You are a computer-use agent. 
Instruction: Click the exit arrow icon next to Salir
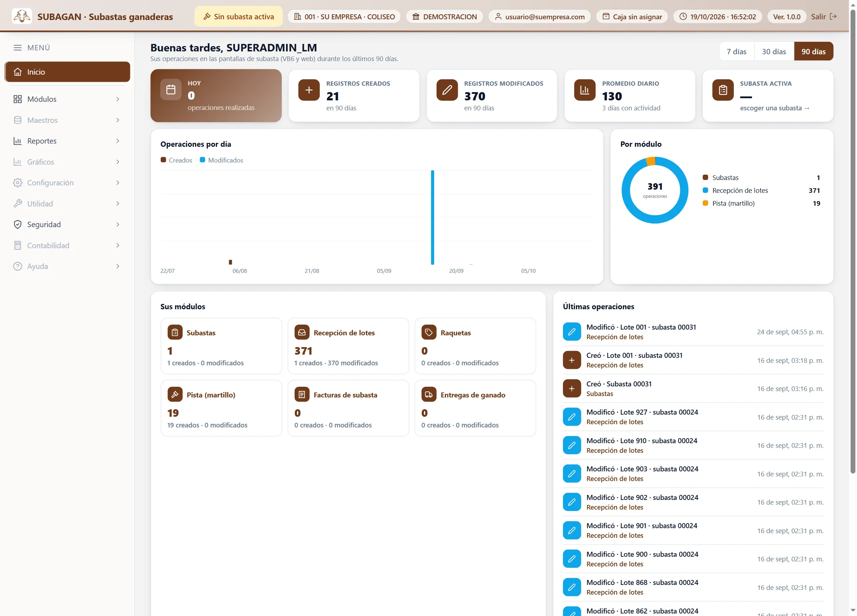coord(833,17)
